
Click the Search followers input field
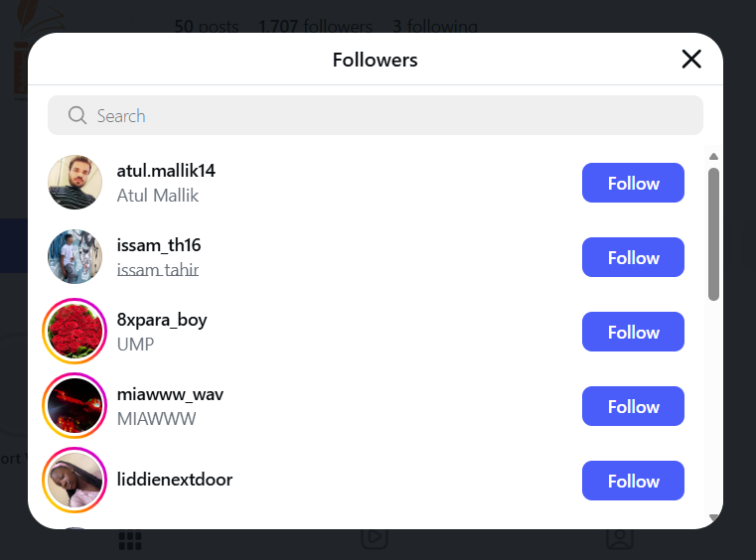(x=387, y=116)
